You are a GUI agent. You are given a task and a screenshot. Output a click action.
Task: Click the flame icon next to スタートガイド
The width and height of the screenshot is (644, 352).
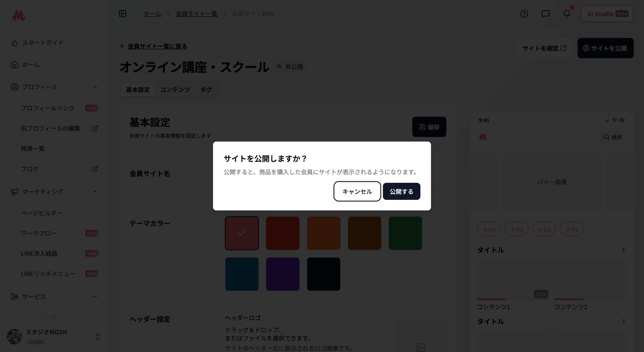pos(14,43)
